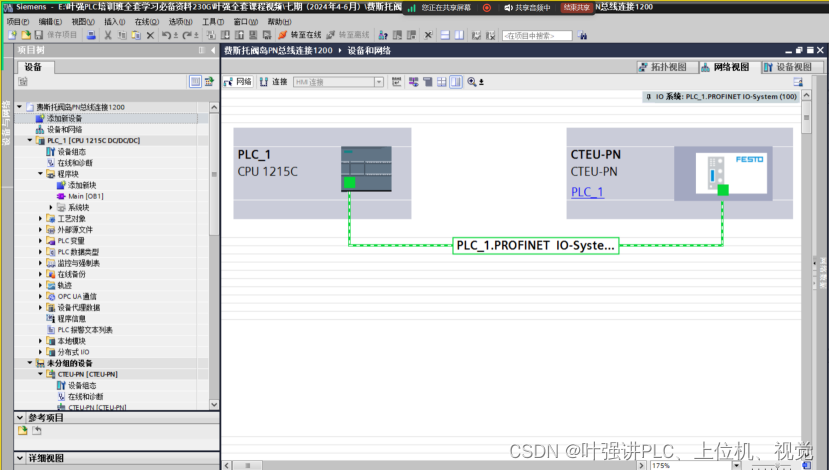Click the Open project folder icon
The width and height of the screenshot is (829, 470).
[25, 35]
